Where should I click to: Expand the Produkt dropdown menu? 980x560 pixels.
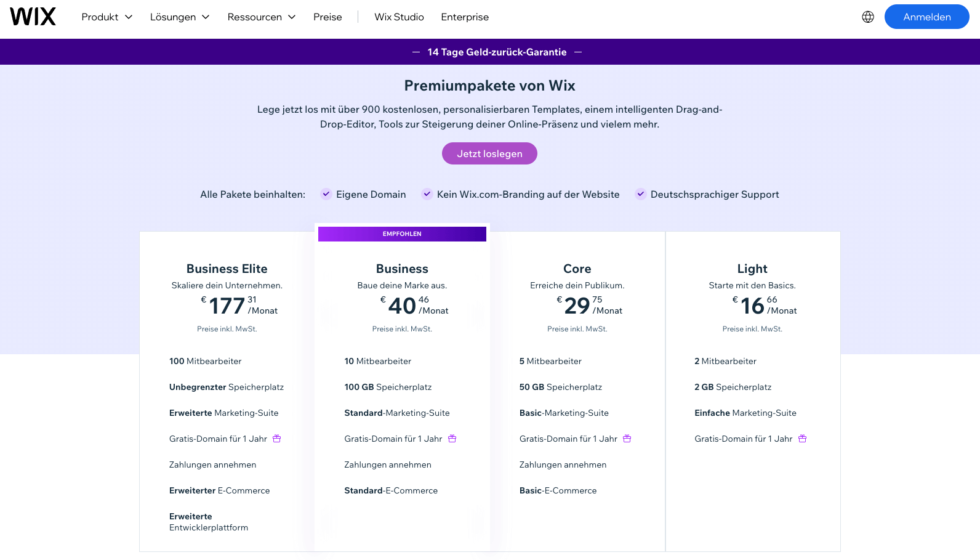point(107,17)
